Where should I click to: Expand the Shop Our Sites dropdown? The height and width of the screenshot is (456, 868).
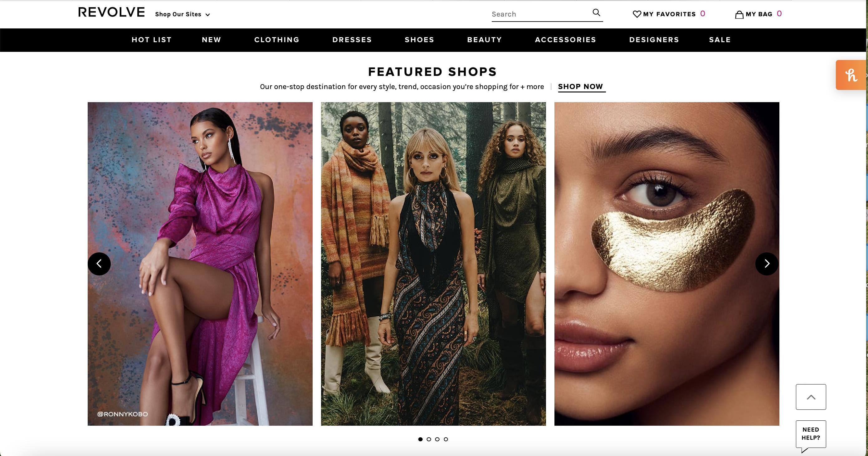click(182, 14)
